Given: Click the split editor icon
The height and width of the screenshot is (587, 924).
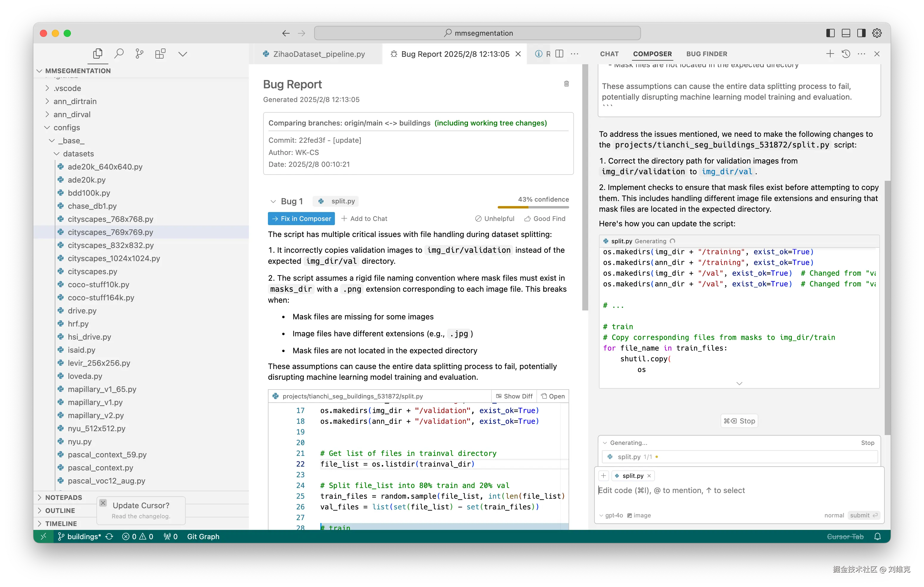Looking at the screenshot, I should point(559,54).
